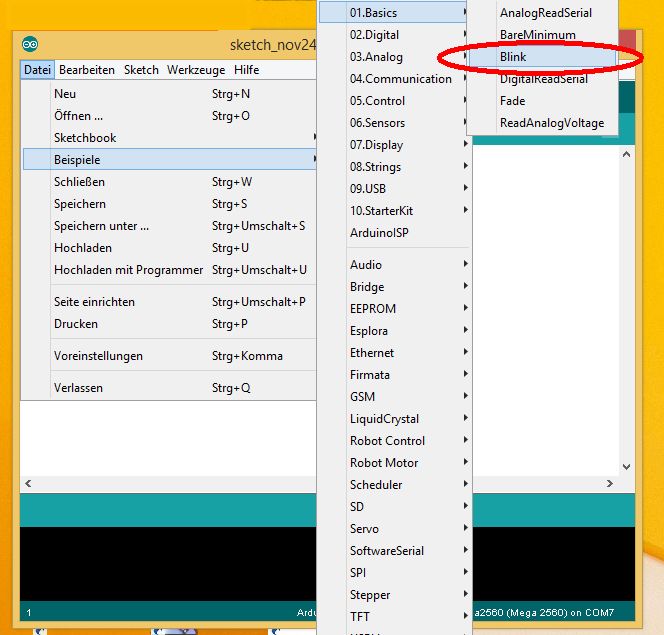Expand 03.Analog examples submenu
The width and height of the screenshot is (664, 635).
pos(395,57)
